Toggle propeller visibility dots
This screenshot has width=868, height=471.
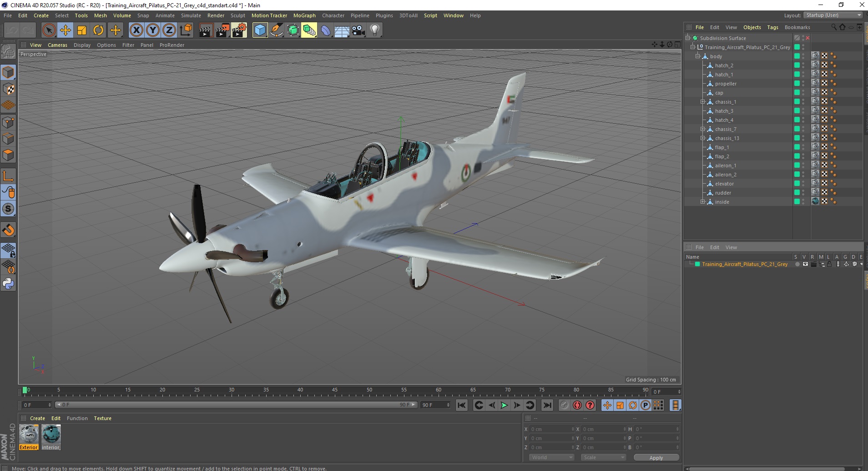pyautogui.click(x=803, y=84)
